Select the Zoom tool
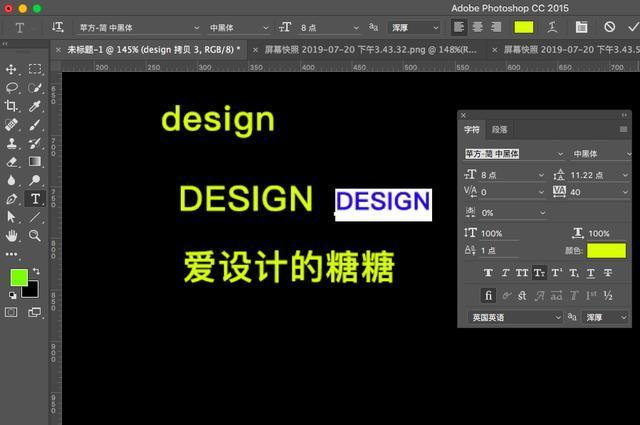 [35, 236]
